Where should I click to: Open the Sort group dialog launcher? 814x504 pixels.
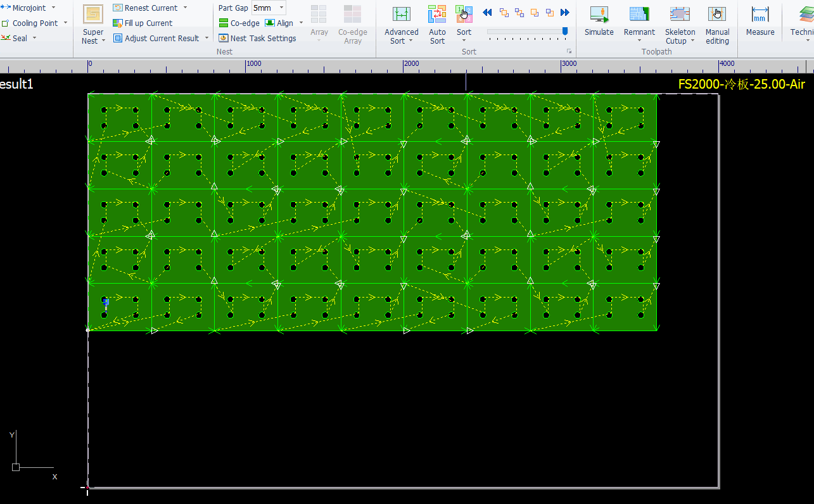pos(569,51)
